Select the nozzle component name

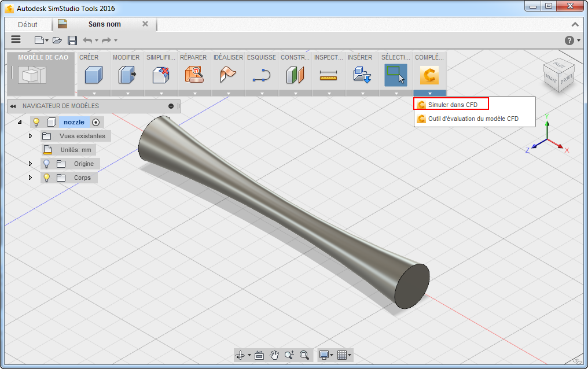tap(74, 122)
